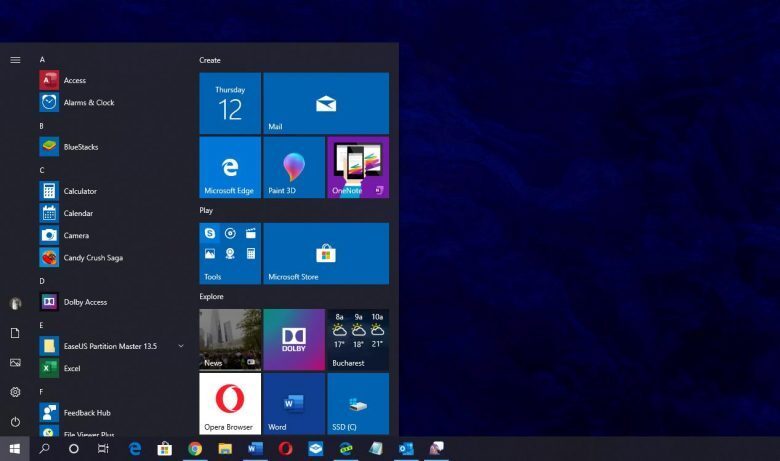Open the Mail tile
The height and width of the screenshot is (461, 780).
point(325,103)
